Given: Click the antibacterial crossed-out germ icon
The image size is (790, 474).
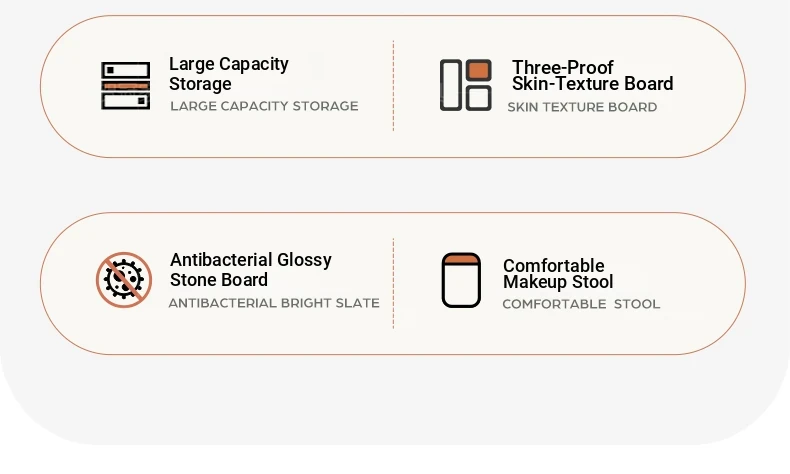Looking at the screenshot, I should pos(124,280).
